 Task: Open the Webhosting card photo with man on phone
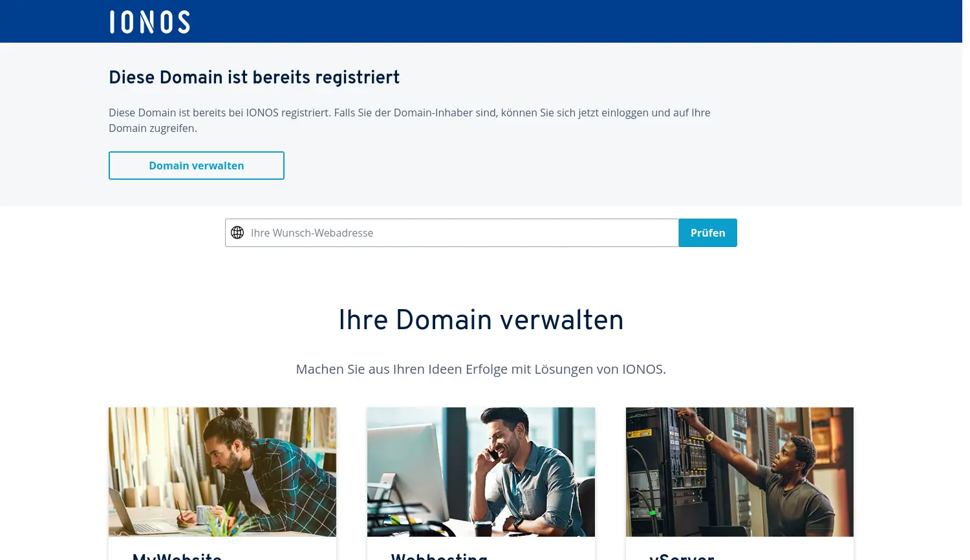pos(481,472)
